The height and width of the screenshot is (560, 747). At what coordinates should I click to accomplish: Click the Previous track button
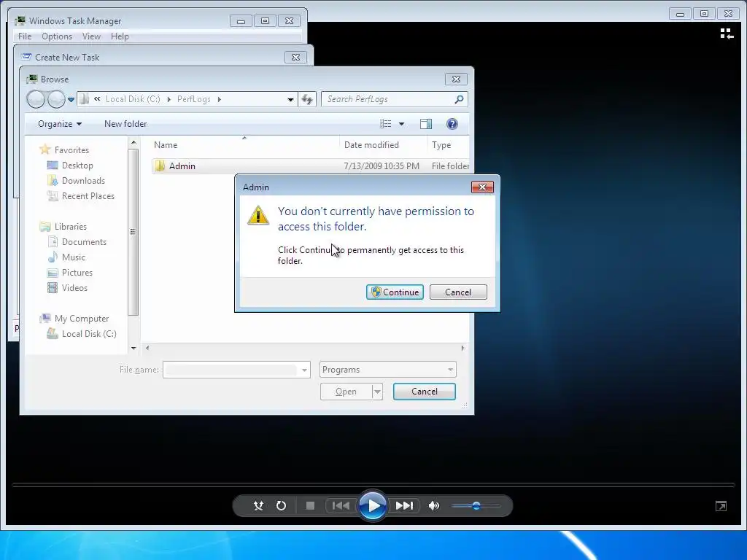point(341,505)
